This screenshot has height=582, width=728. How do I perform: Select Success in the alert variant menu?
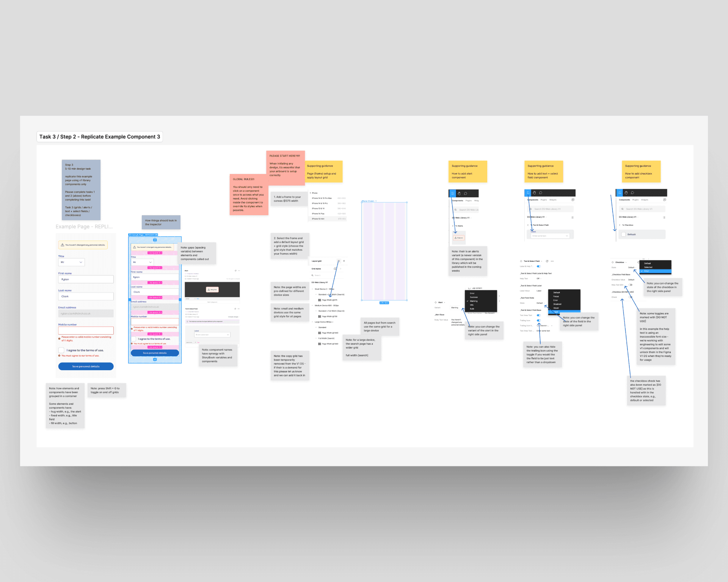point(474,297)
